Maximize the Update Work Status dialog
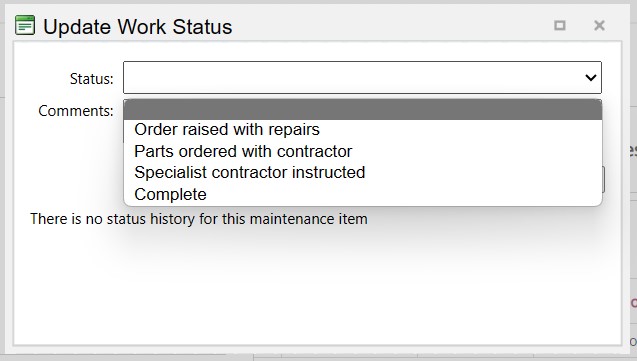Screen dimensions: 637x361 560,26
